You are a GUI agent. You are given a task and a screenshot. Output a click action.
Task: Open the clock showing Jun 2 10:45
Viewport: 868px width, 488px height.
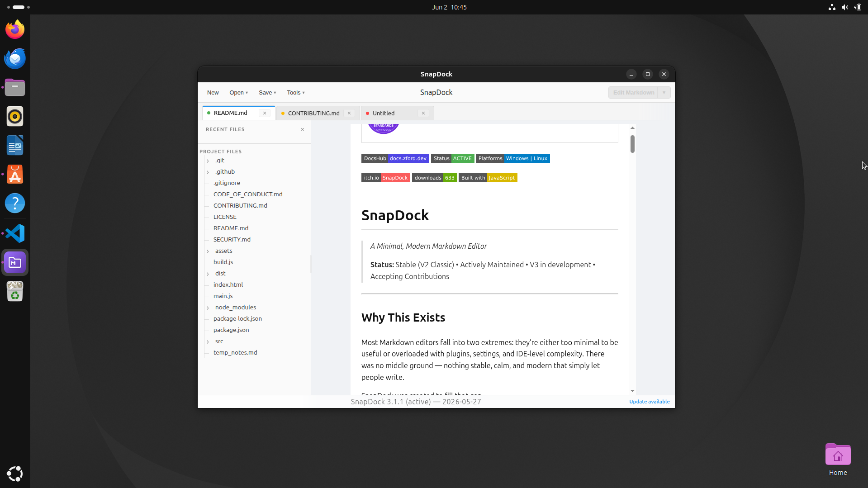449,7
